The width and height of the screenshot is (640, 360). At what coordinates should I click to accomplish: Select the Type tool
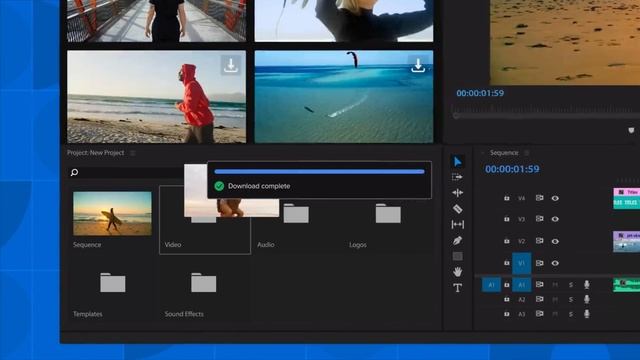[x=458, y=288]
